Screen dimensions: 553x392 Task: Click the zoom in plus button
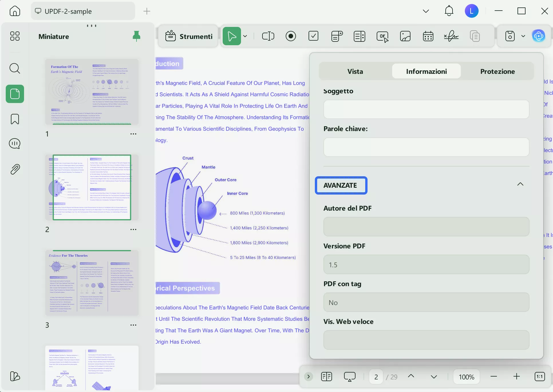(516, 377)
